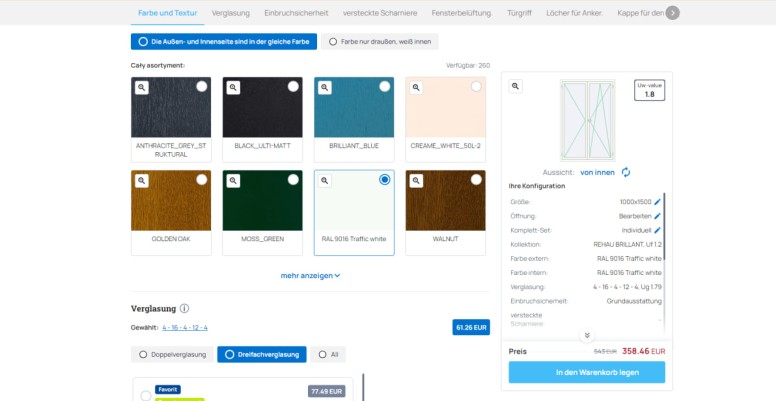This screenshot has width=776, height=401.
Task: Expand the configuration list chevron
Action: [x=587, y=335]
